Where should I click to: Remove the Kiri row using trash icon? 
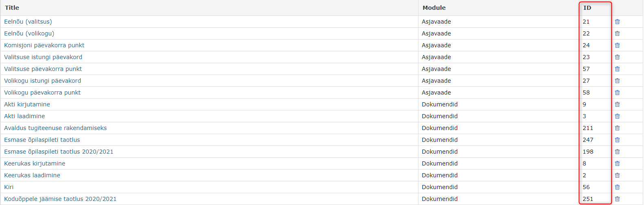(617, 187)
